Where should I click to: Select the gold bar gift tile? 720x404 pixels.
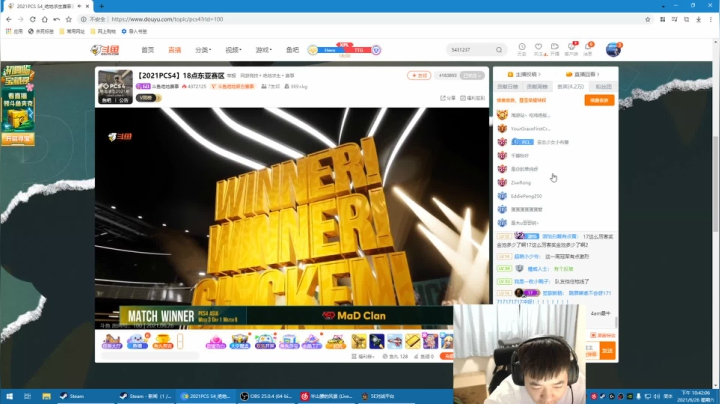412,341
